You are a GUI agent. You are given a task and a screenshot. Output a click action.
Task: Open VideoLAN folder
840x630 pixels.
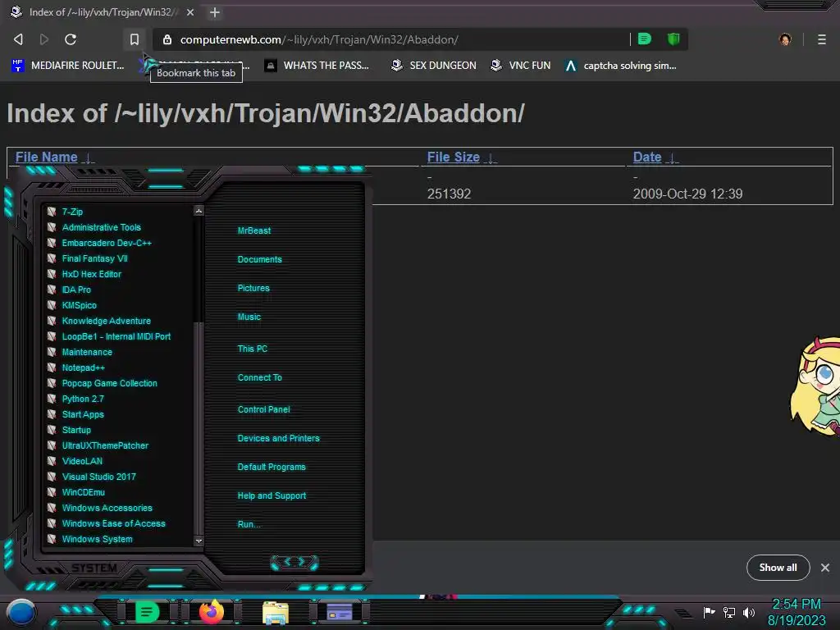(82, 460)
